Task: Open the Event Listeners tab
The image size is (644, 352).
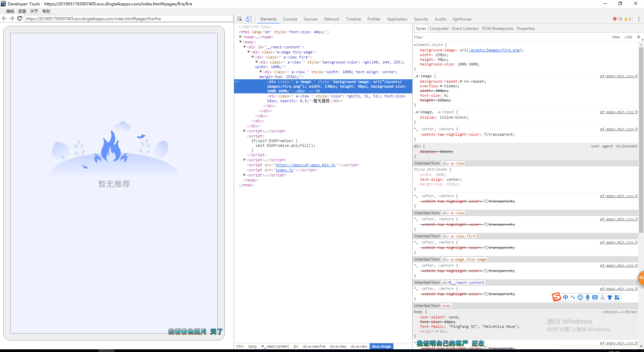Action: pyautogui.click(x=465, y=29)
